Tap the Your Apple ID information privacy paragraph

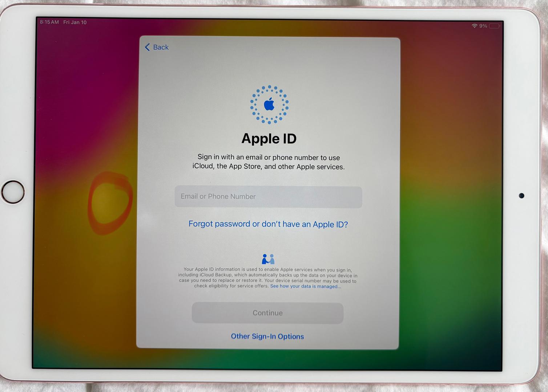[268, 278]
